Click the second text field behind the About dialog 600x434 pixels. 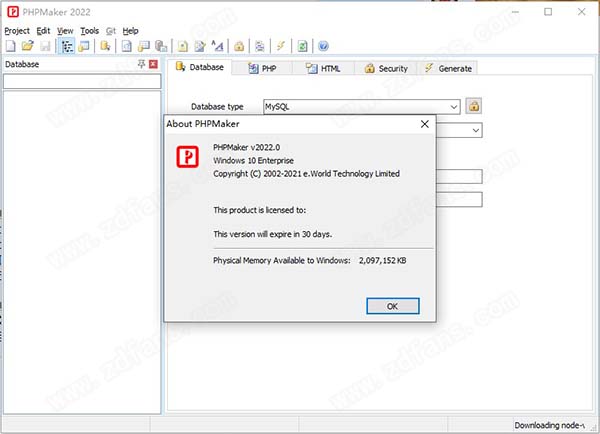tap(459, 200)
